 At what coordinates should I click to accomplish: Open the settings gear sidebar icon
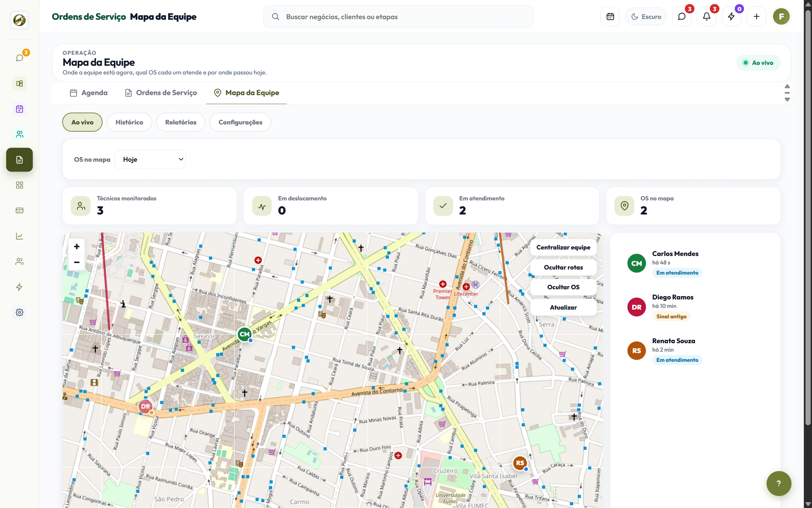coord(19,312)
